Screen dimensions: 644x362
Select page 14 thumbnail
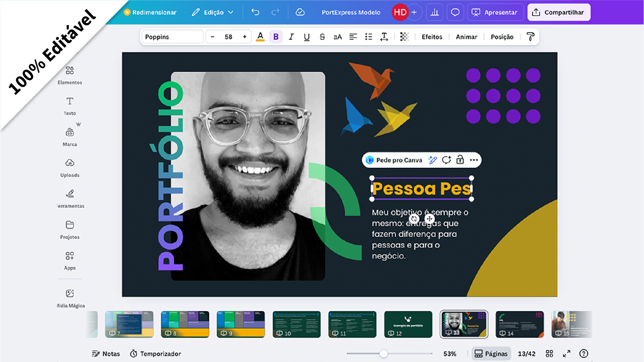(520, 324)
